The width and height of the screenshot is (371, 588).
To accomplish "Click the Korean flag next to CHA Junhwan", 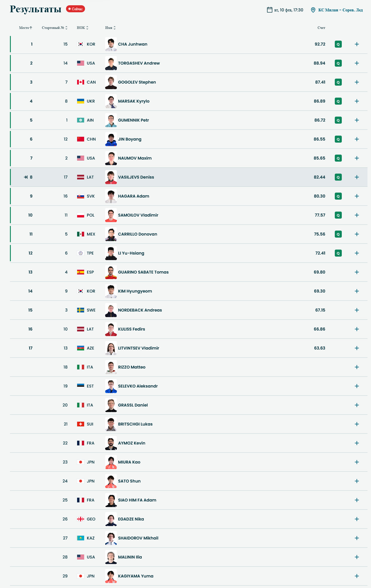I will [x=81, y=44].
